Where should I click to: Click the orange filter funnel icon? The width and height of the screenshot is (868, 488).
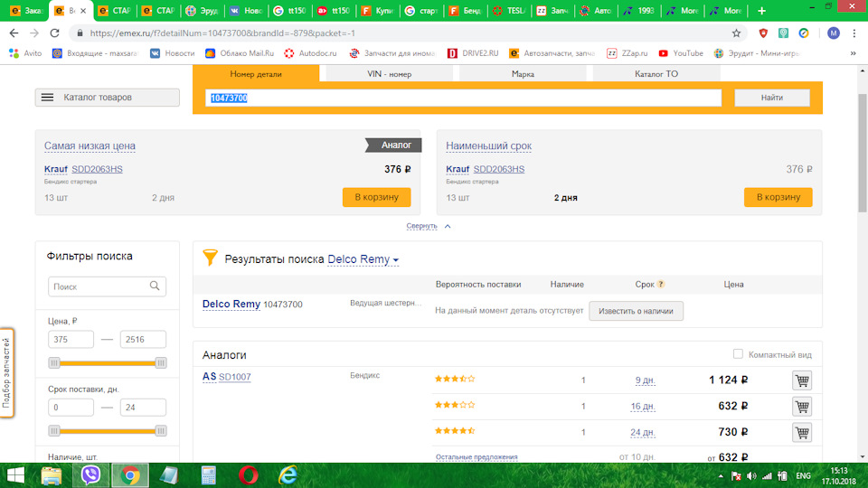(x=210, y=258)
